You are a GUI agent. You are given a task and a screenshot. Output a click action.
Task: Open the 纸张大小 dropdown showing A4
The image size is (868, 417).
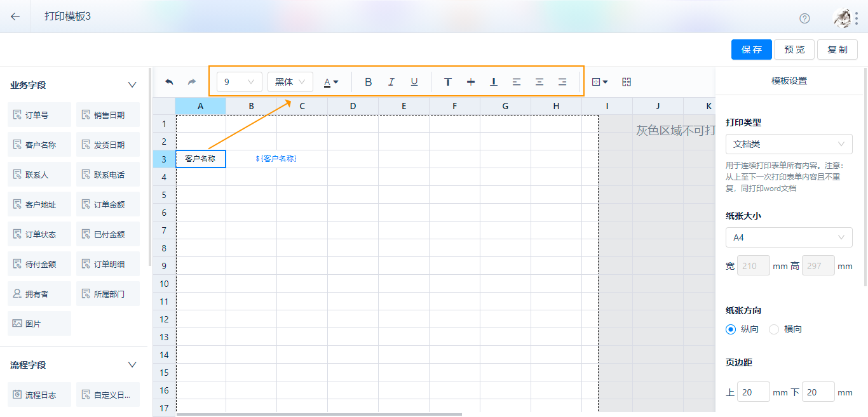click(789, 237)
